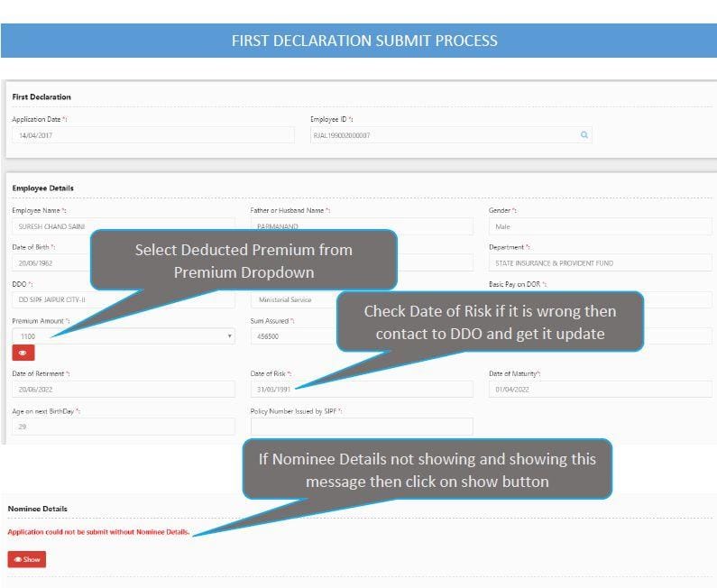
Task: Click the Date of Maturity field
Action: [601, 389]
